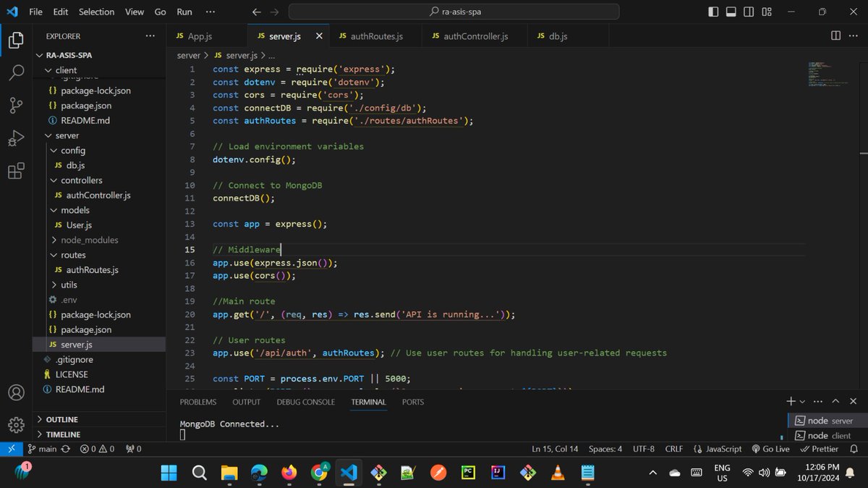Viewport: 868px width, 488px height.
Task: Expand the TIMELINE section
Action: click(x=99, y=434)
